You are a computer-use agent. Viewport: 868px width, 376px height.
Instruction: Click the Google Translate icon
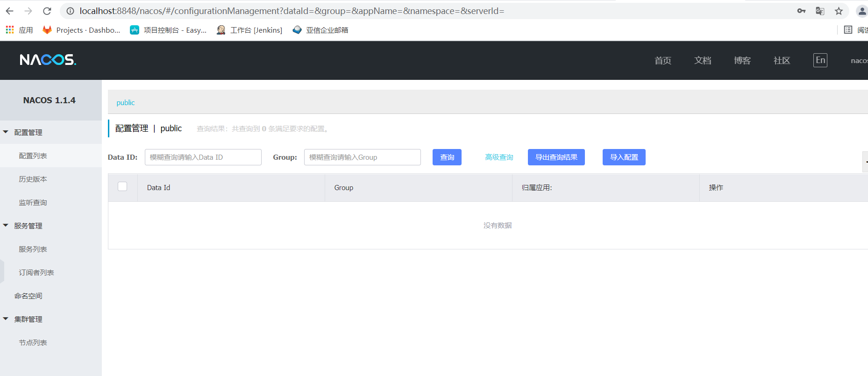[820, 11]
